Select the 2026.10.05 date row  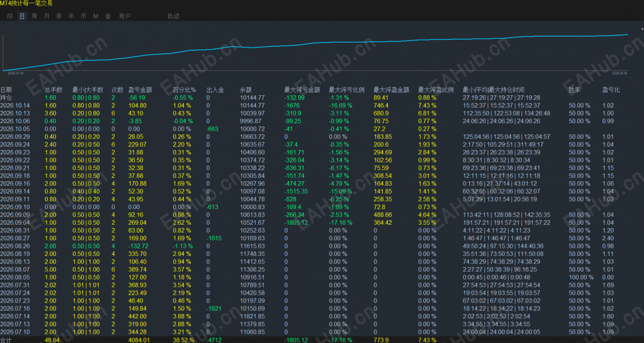coord(15,129)
